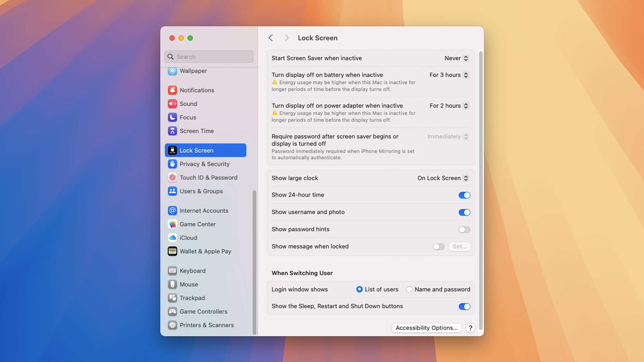The width and height of the screenshot is (644, 362).
Task: Click the sidebar Search field
Action: coord(213,57)
